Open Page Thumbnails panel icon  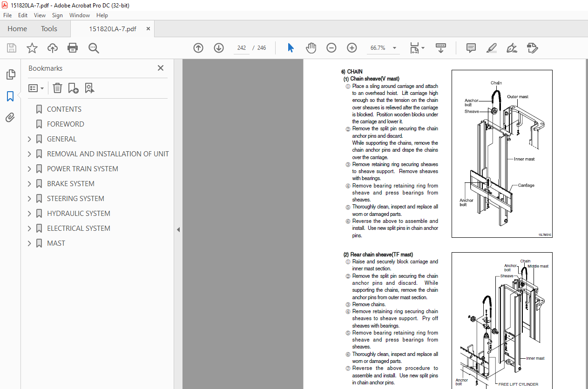[10, 74]
